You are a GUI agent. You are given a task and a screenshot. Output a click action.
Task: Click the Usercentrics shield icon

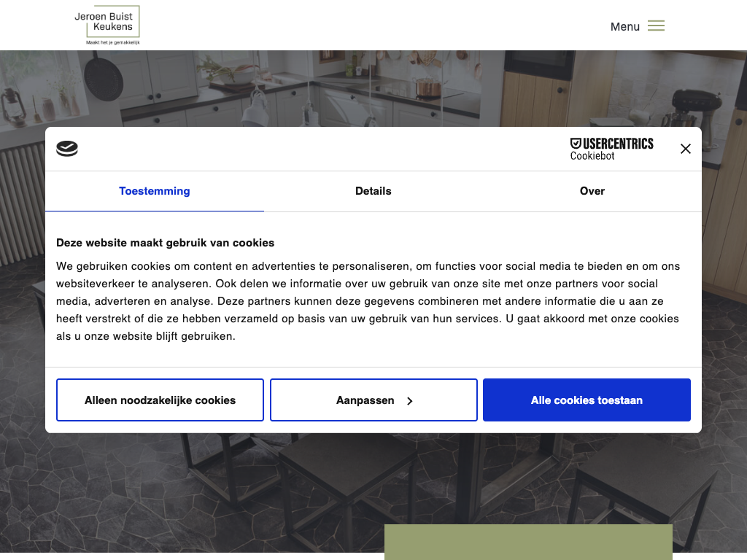tap(576, 144)
